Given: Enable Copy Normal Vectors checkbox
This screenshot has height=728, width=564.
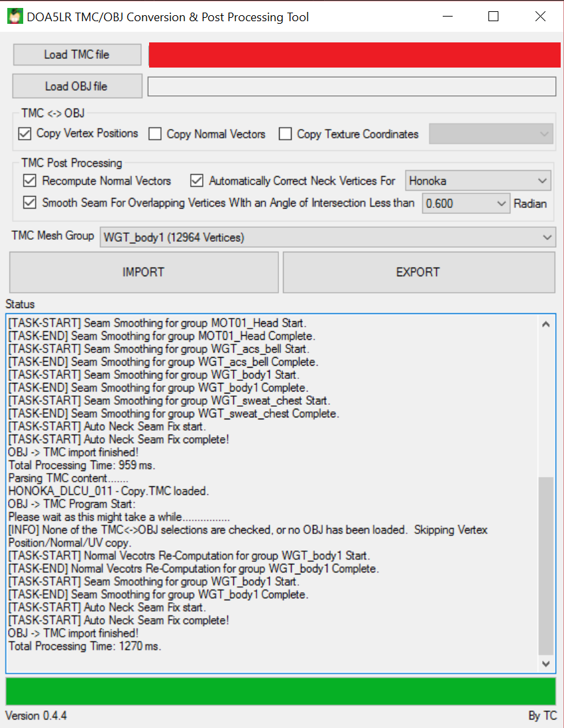Looking at the screenshot, I should 155,134.
